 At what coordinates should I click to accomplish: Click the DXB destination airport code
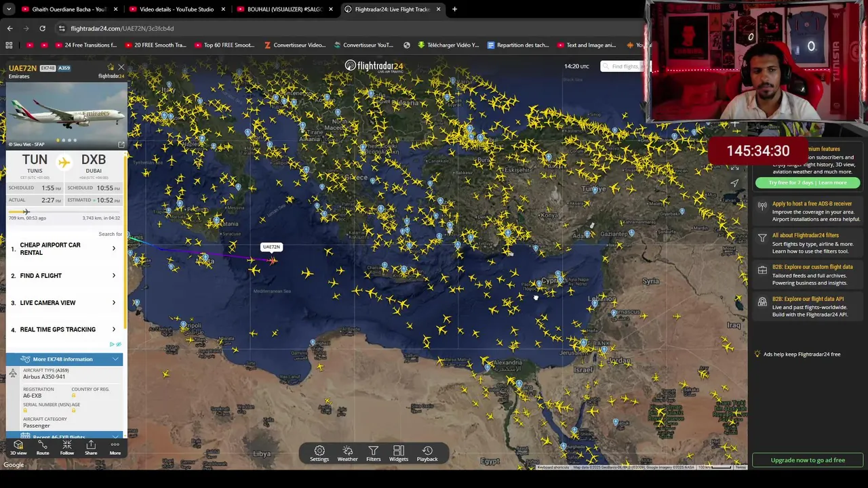click(94, 160)
